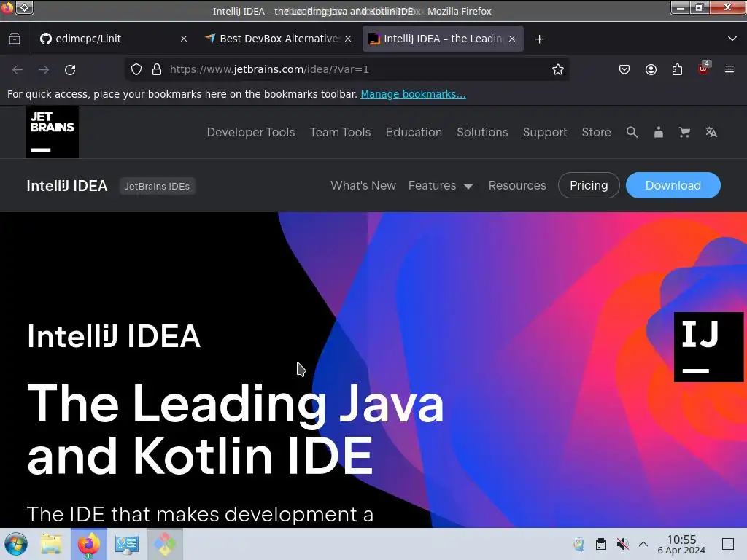747x560 pixels.
Task: Open the What's New link
Action: click(x=363, y=185)
